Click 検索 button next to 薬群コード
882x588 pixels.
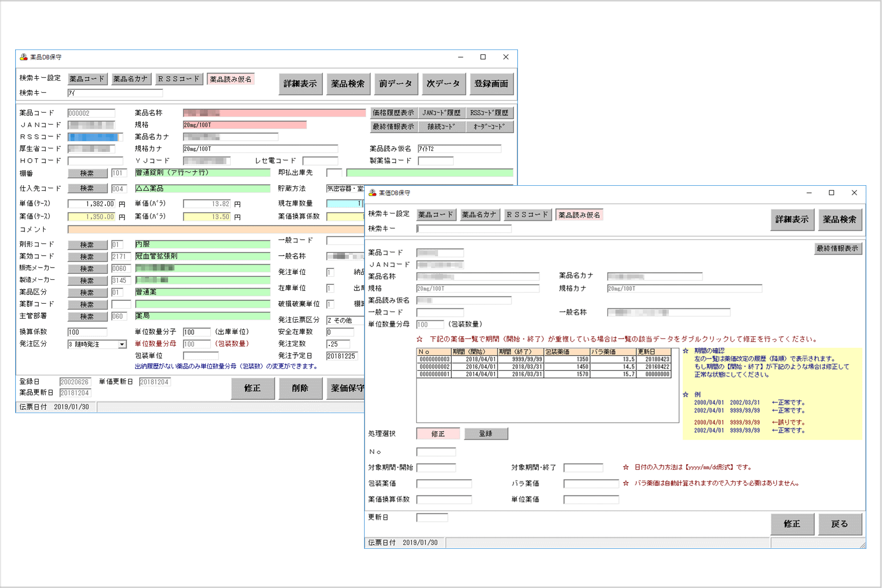click(87, 304)
